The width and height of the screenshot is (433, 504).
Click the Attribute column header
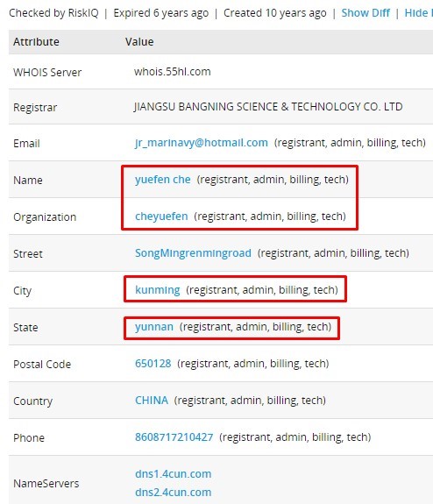coord(36,42)
